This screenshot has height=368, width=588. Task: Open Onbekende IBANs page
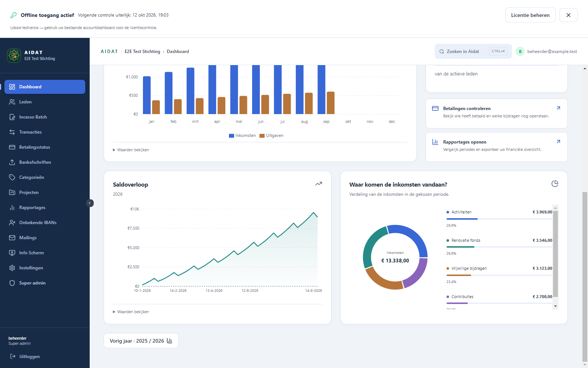tap(45, 223)
